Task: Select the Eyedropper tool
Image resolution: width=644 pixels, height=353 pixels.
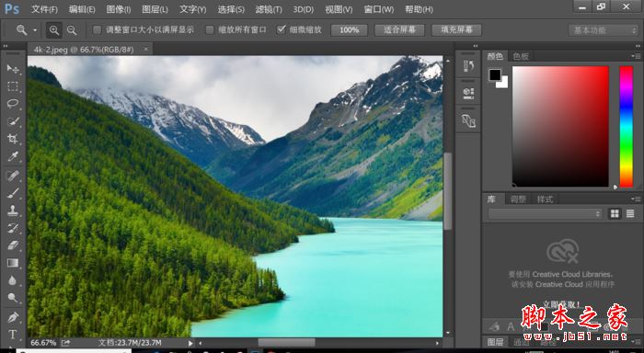Action: (13, 156)
